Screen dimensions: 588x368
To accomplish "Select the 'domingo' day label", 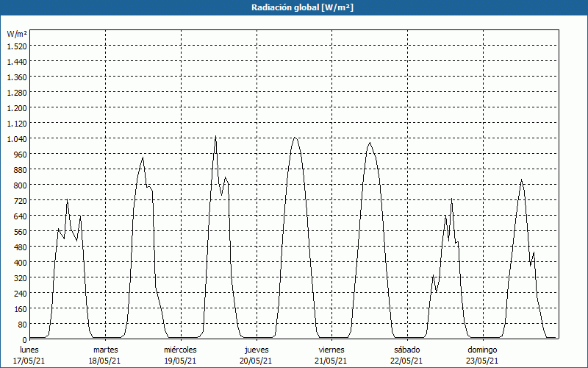I will [482, 350].
